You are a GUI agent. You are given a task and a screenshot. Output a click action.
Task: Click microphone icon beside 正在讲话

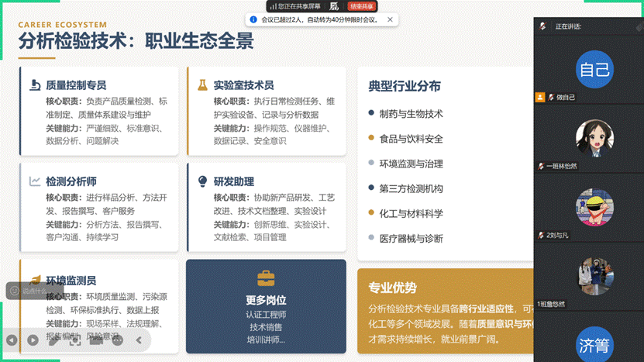pyautogui.click(x=542, y=26)
